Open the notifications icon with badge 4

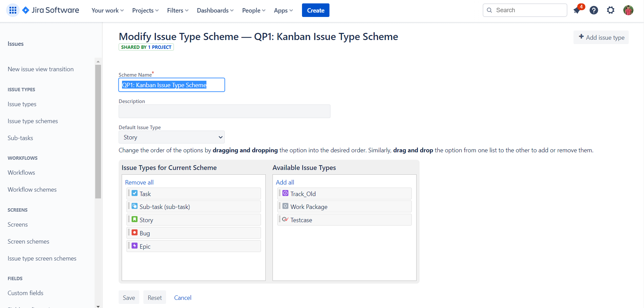[578, 10]
